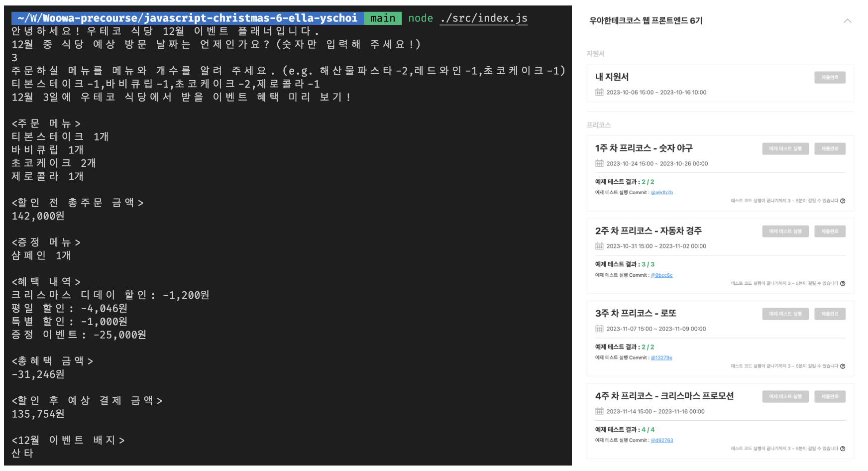This screenshot has width=868, height=471.
Task: Click terminal path javascript-christmas-6-ella-yschoi
Action: tap(251, 18)
